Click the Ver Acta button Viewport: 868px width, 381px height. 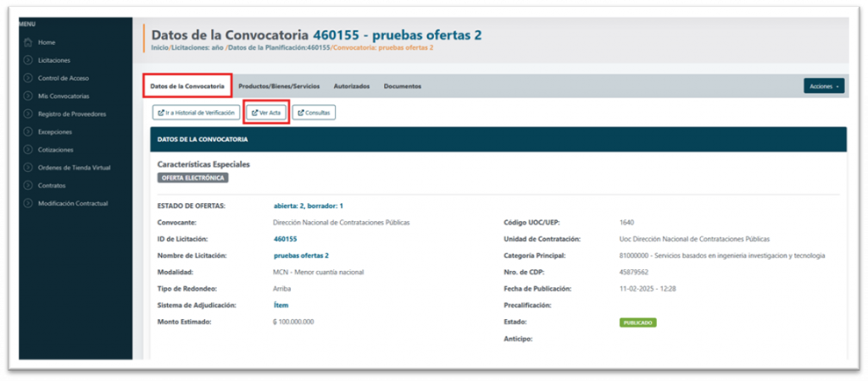pos(266,112)
